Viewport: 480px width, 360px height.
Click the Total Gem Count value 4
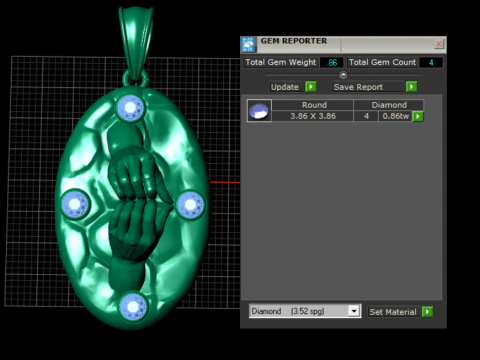(x=431, y=62)
